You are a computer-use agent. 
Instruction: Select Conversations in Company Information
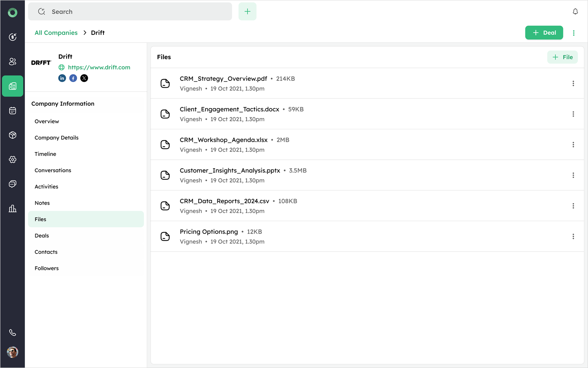[53, 170]
